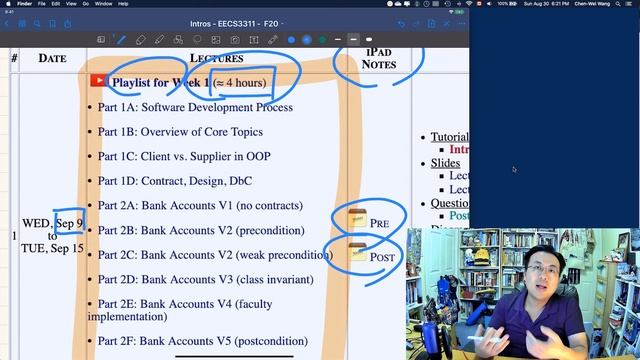Screen dimensions: 640x360
Task: Open the three-dot more options menu
Action: click(462, 24)
